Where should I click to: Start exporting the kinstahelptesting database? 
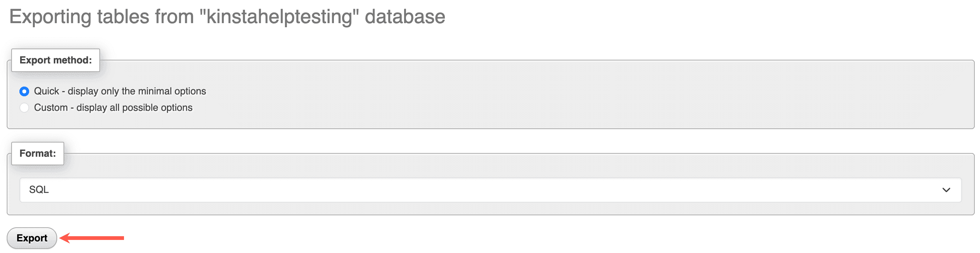(32, 238)
